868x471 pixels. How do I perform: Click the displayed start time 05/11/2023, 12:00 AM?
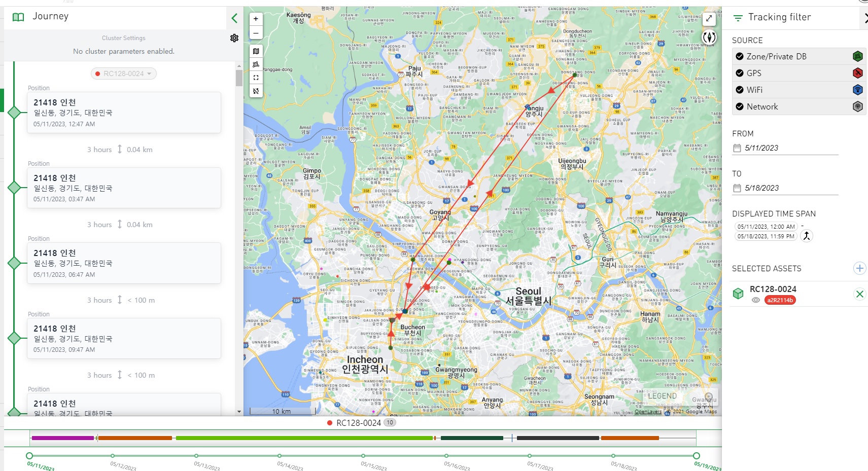coord(766,227)
